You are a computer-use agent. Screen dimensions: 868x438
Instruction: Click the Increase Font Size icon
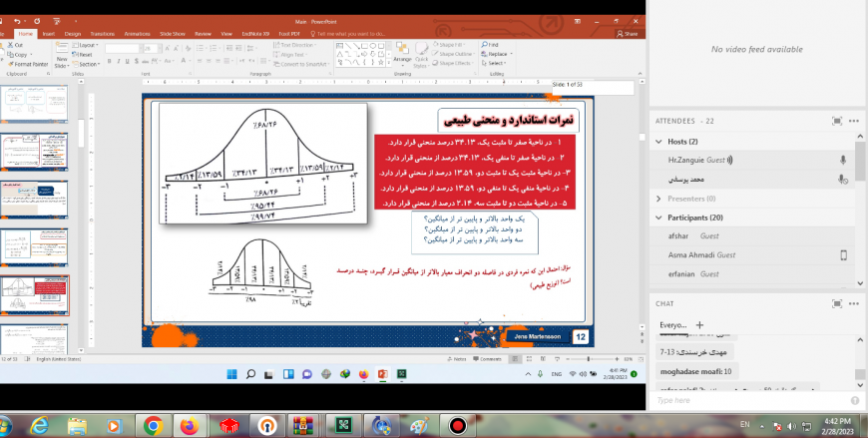click(x=168, y=49)
